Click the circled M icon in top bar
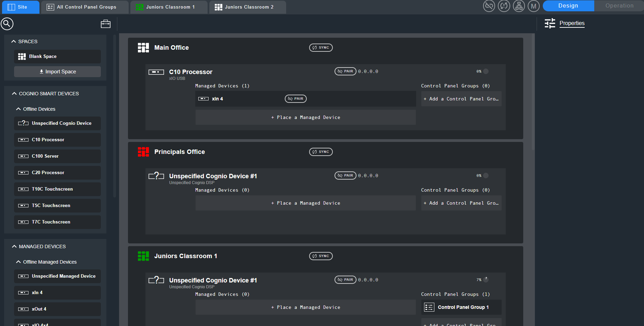The image size is (644, 326). [x=534, y=6]
